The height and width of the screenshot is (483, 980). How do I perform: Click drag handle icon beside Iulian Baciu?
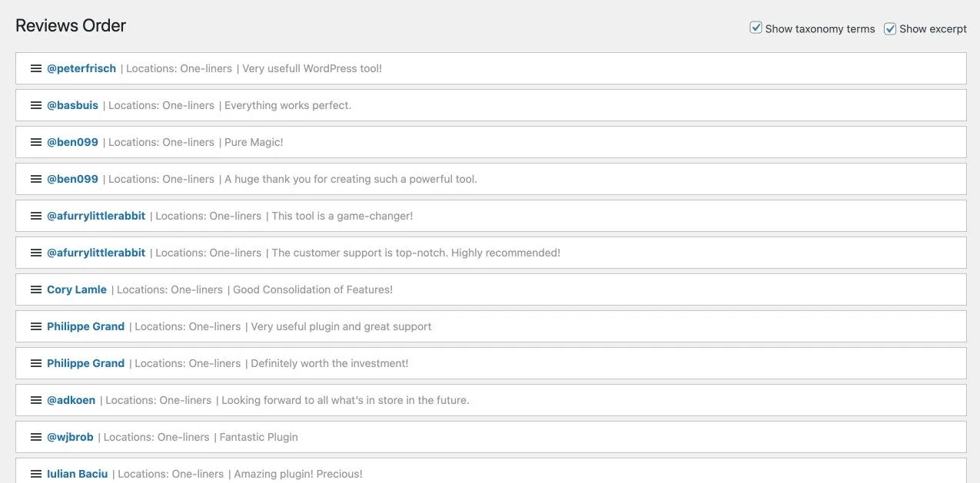[x=36, y=474]
